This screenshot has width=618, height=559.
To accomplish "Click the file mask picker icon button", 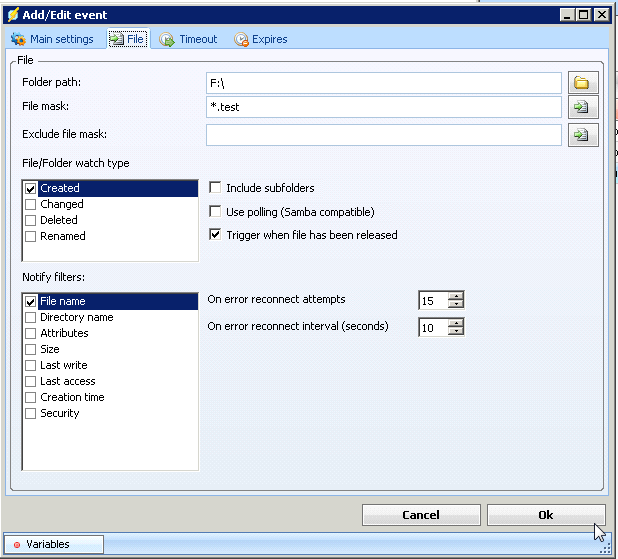I will point(580,108).
